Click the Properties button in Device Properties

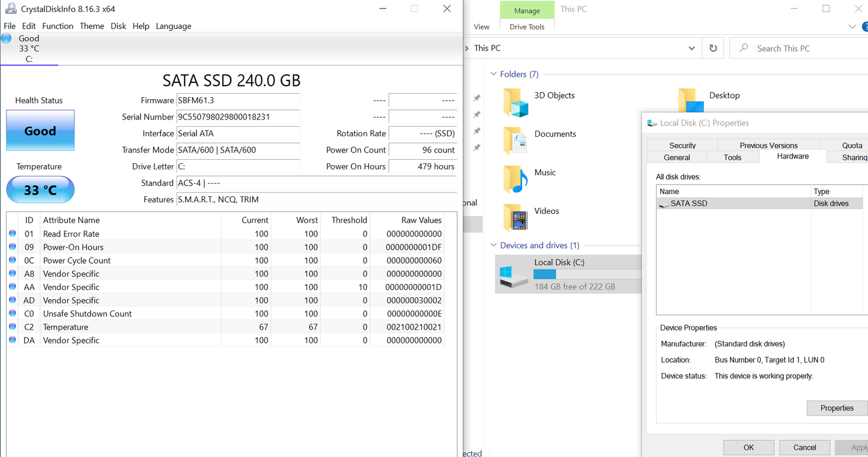(x=837, y=408)
